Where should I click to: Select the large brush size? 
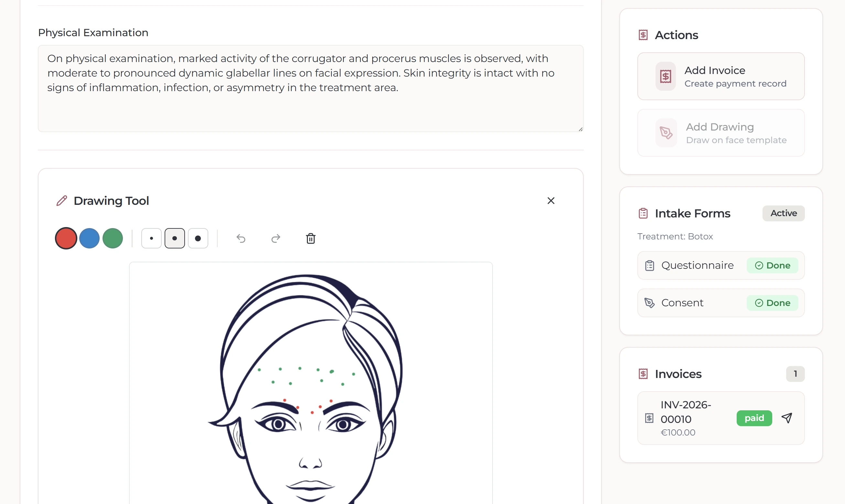(198, 238)
